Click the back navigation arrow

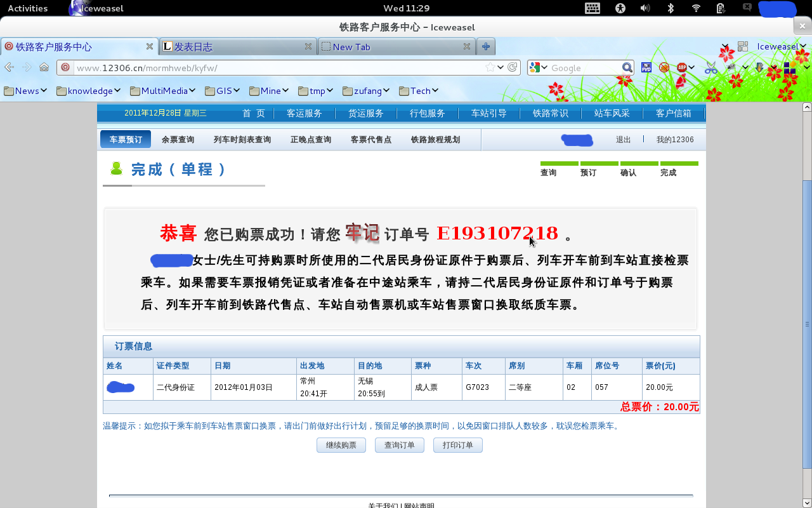point(9,67)
